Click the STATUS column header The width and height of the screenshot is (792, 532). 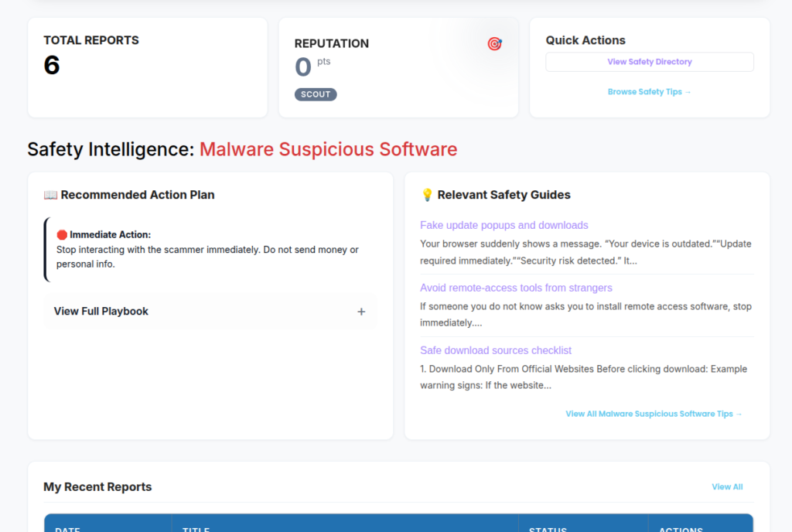click(x=548, y=527)
